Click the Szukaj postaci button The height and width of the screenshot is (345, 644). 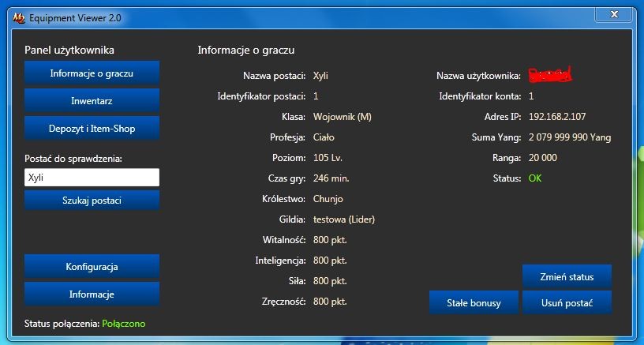point(92,201)
